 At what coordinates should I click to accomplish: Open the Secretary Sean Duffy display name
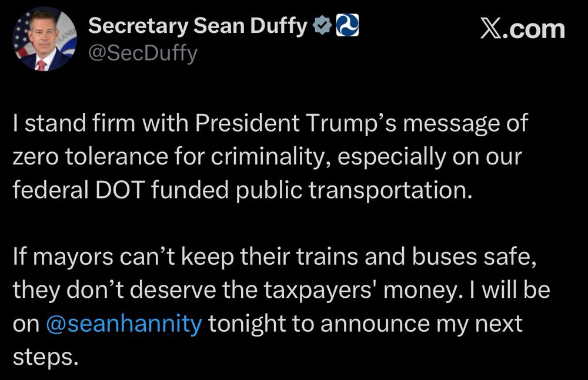(198, 26)
